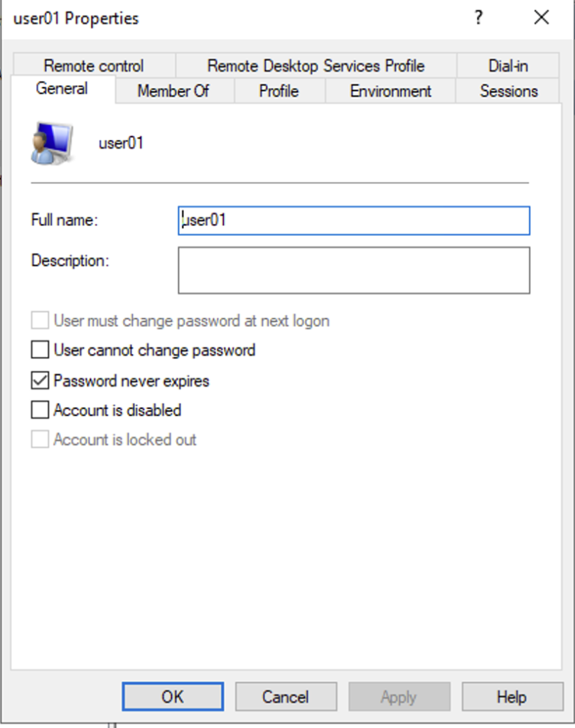Click the Cancel button
The height and width of the screenshot is (728, 575).
(x=286, y=697)
